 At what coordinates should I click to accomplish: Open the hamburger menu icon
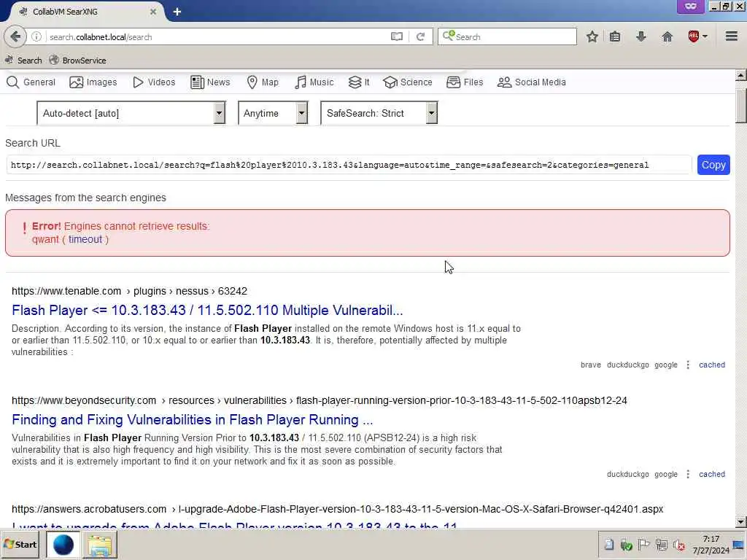(732, 36)
